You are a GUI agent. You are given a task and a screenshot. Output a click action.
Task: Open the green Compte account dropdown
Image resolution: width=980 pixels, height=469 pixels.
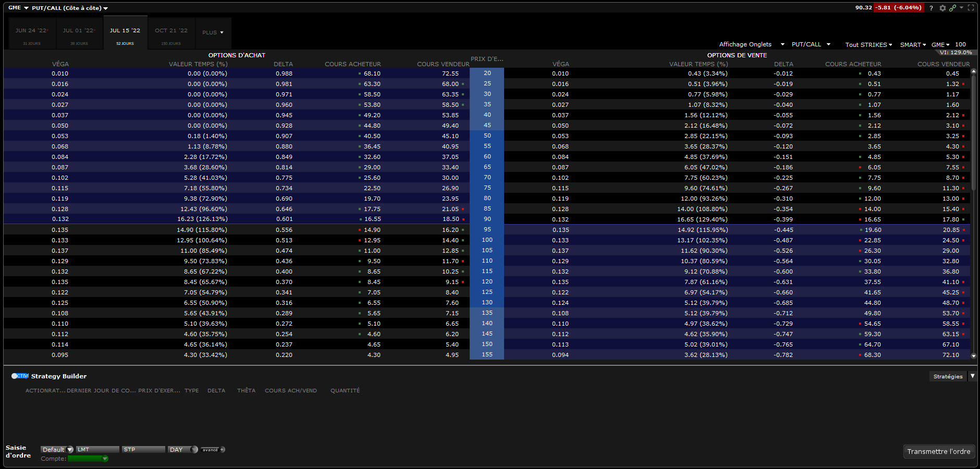[88, 459]
